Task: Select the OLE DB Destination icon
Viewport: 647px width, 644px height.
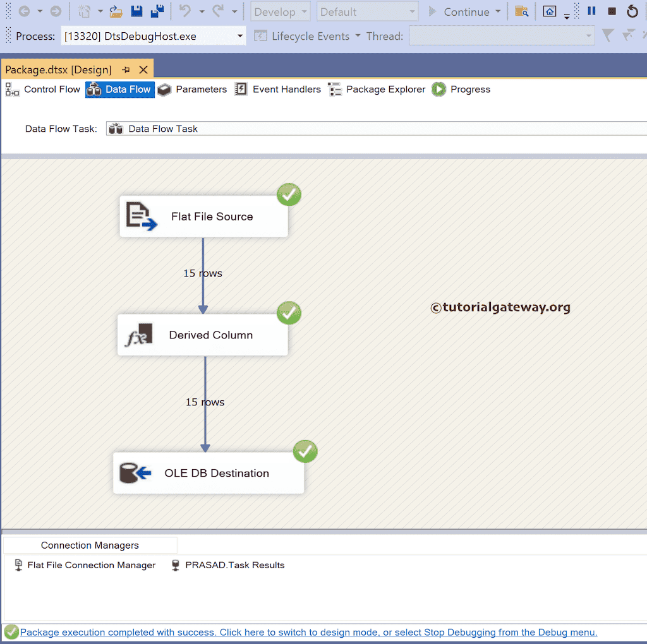Action: click(135, 473)
